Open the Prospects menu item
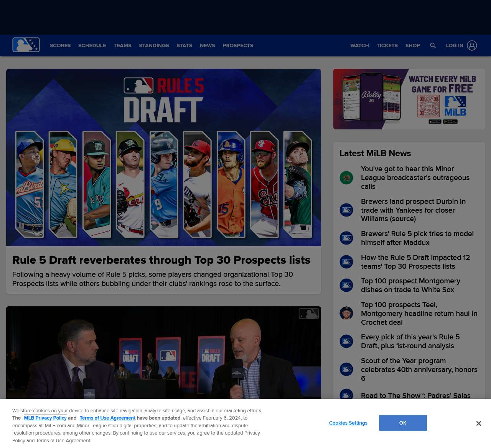This screenshot has width=491, height=448. [238, 45]
